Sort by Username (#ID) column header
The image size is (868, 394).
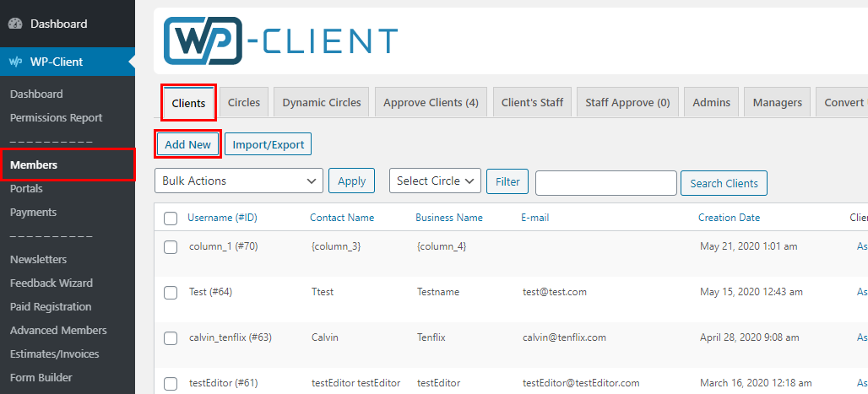pyautogui.click(x=223, y=218)
